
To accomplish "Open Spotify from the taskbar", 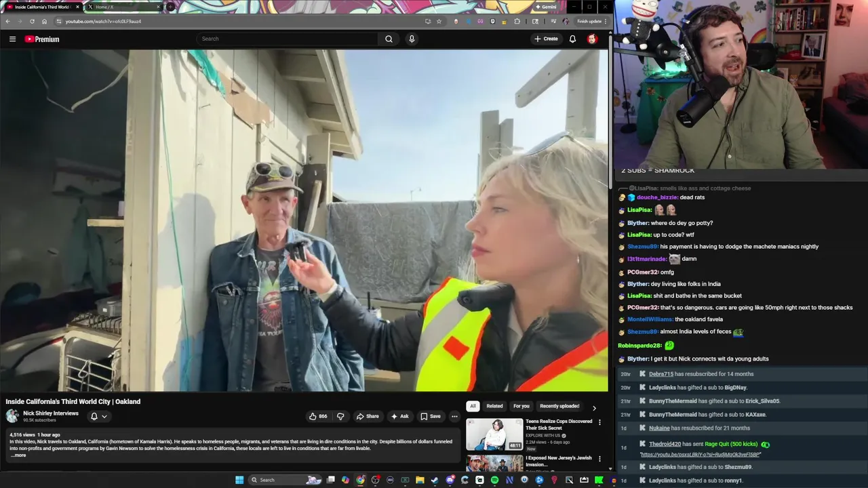I will 494,480.
